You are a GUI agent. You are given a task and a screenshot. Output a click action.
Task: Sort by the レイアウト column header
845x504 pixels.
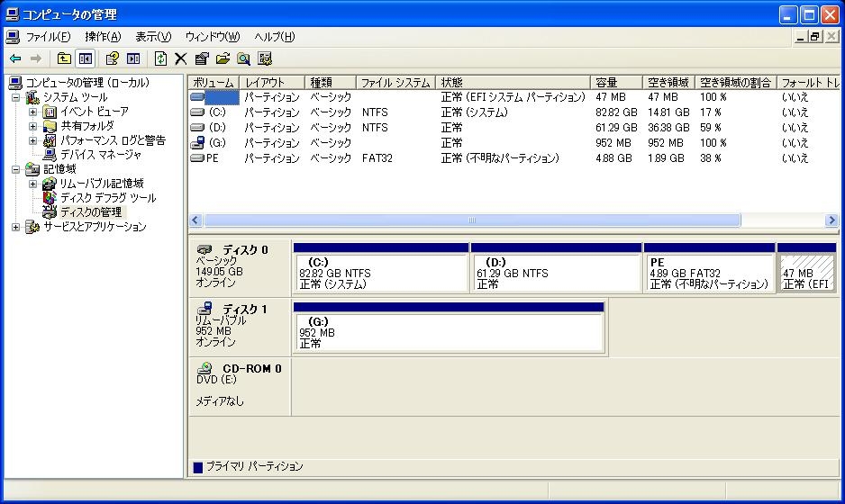pos(272,83)
